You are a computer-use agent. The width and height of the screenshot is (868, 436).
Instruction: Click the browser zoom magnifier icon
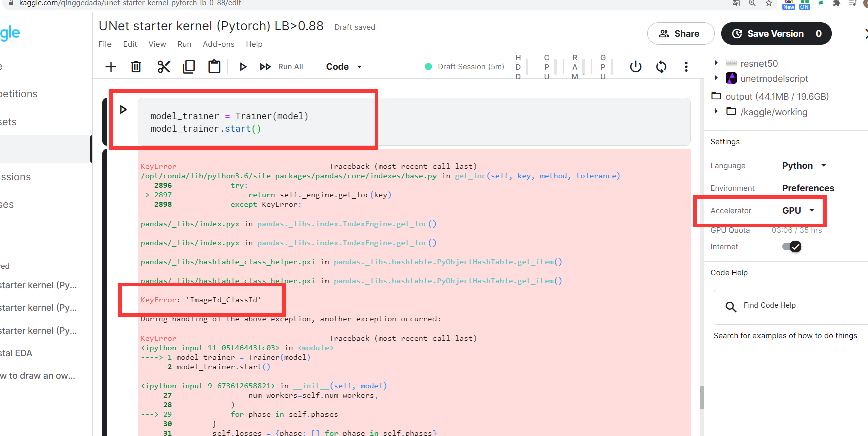tap(752, 3)
